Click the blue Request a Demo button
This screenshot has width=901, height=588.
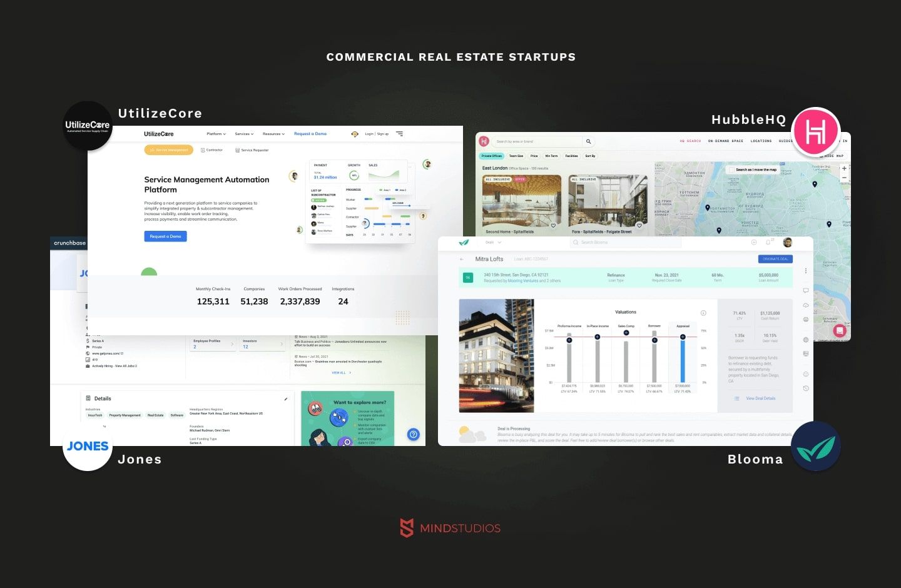pyautogui.click(x=165, y=236)
